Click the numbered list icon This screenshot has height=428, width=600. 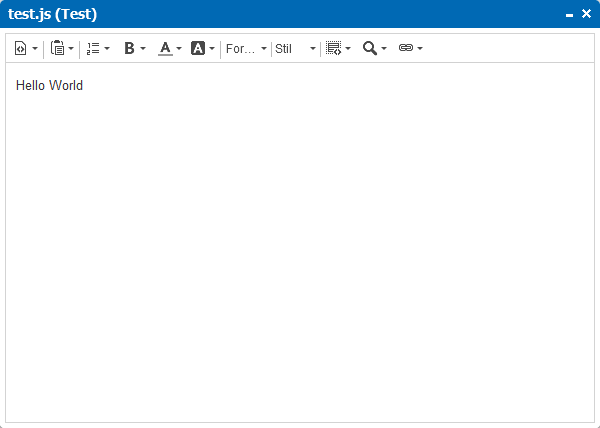click(x=93, y=49)
